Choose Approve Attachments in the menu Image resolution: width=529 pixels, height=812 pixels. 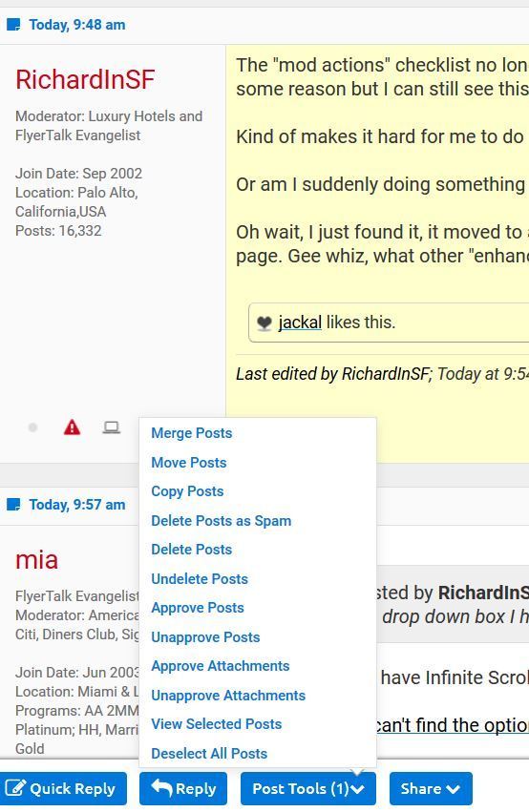pyautogui.click(x=221, y=666)
